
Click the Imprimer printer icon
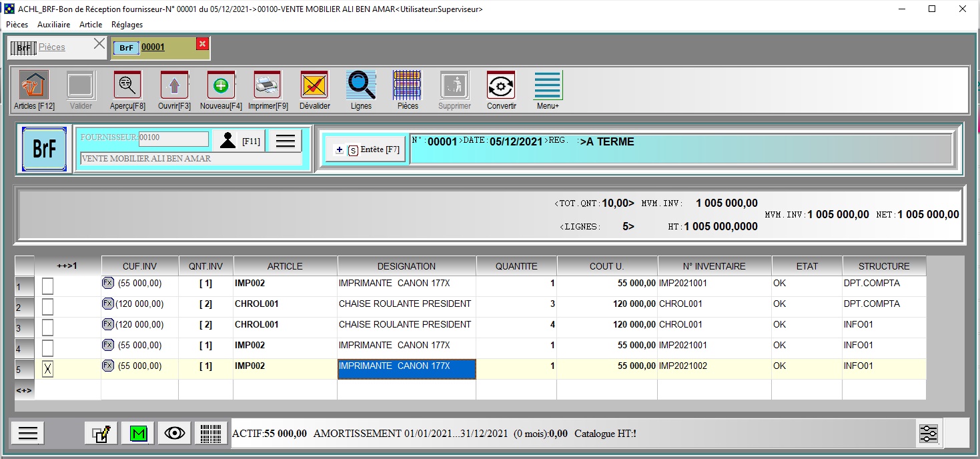click(268, 86)
